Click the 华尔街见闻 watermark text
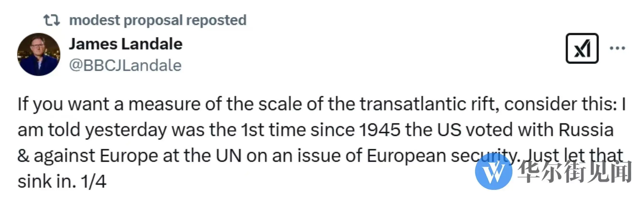Screen dimensions: 644x202 [575, 172]
